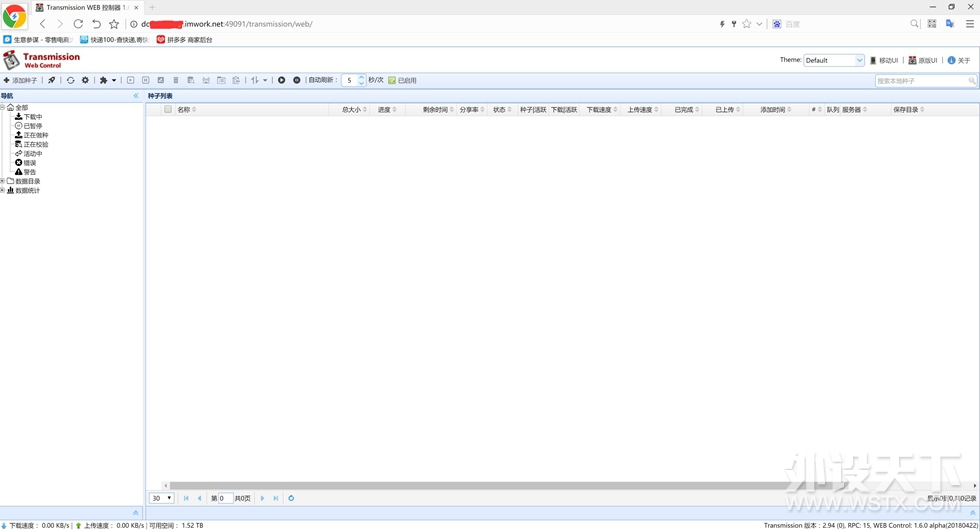This screenshot has width=980, height=531.
Task: Sort by the 下载速度 column header
Action: (x=601, y=110)
